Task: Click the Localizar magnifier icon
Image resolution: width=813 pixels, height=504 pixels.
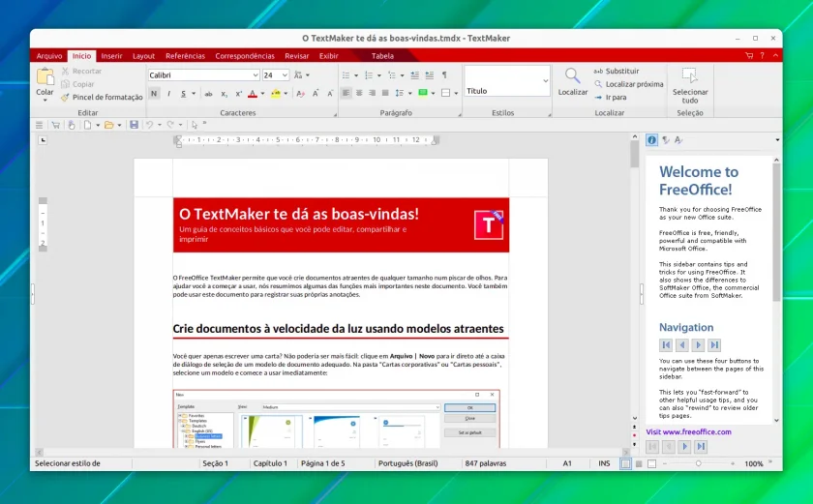Action: (x=572, y=76)
